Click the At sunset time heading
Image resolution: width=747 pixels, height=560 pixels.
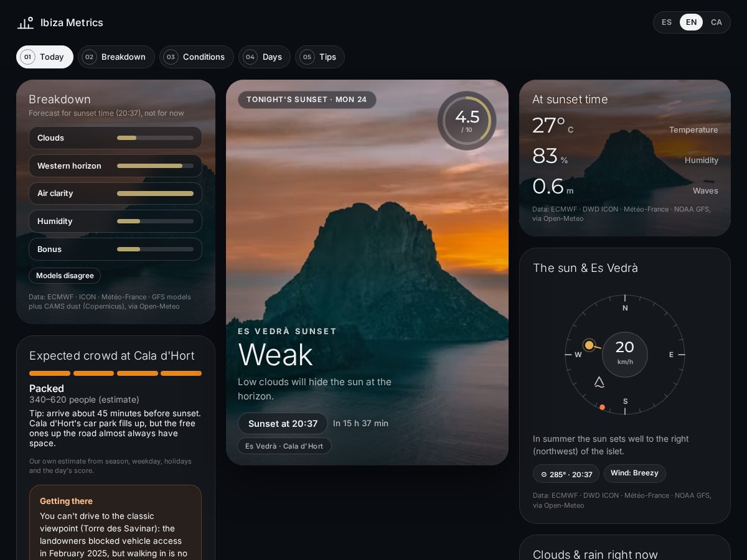coord(570,100)
